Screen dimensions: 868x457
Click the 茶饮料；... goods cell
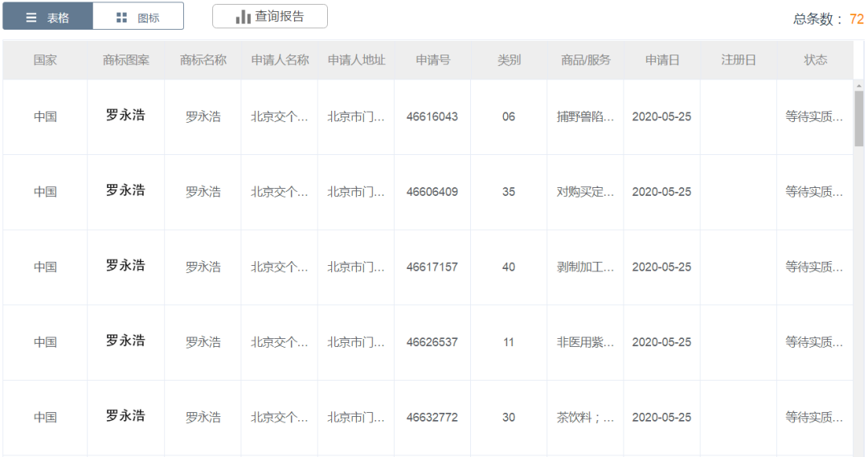[585, 418]
